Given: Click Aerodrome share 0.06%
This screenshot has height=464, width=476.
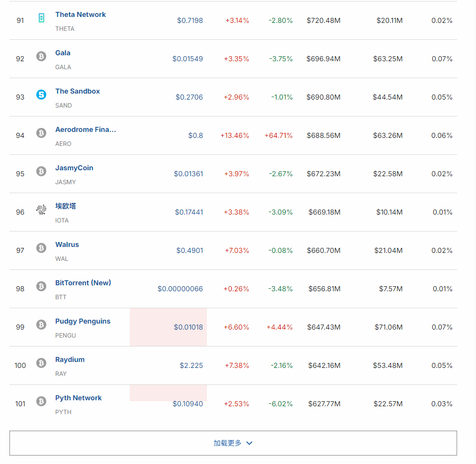Looking at the screenshot, I should pyautogui.click(x=442, y=135).
